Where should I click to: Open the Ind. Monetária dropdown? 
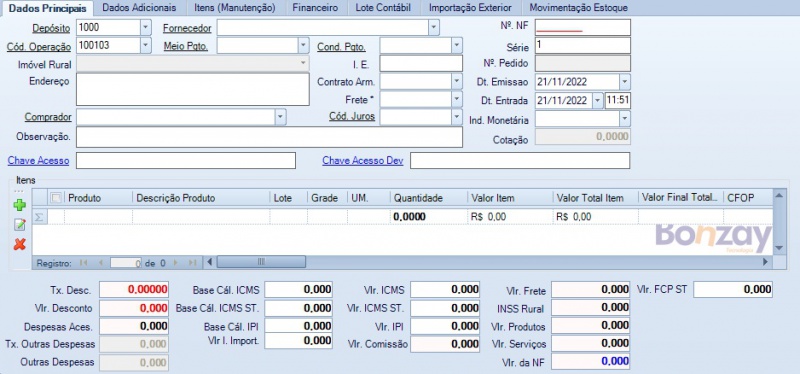(x=625, y=119)
